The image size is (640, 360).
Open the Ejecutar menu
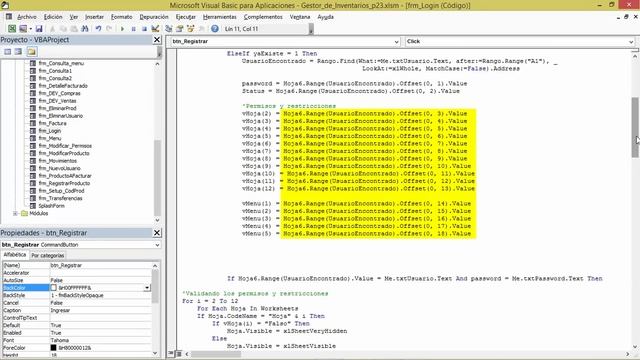tap(186, 17)
